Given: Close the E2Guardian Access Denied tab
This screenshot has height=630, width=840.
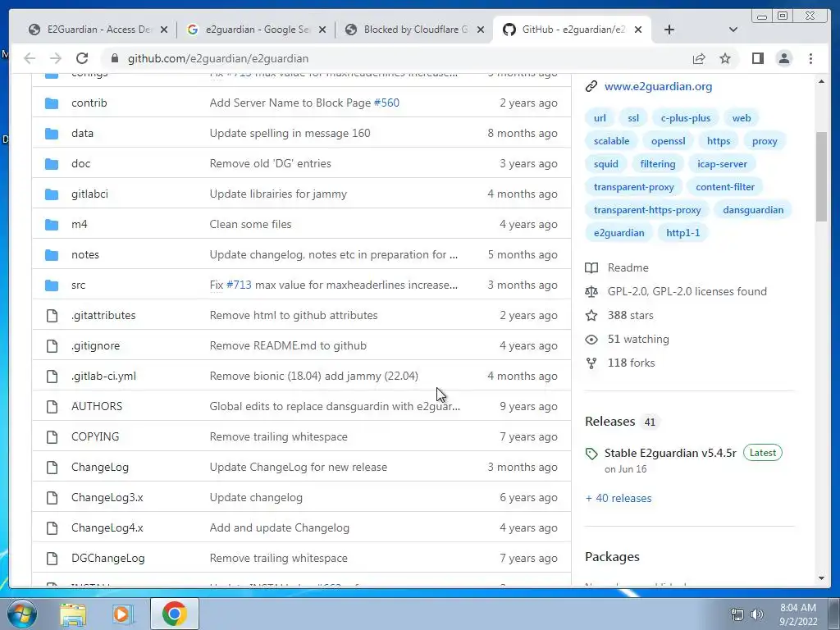Looking at the screenshot, I should click(164, 30).
